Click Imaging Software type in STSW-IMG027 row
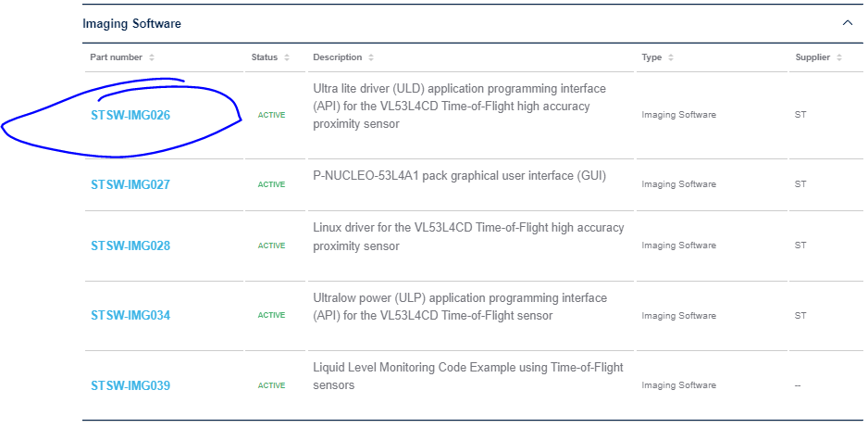The width and height of the screenshot is (868, 428). point(678,184)
